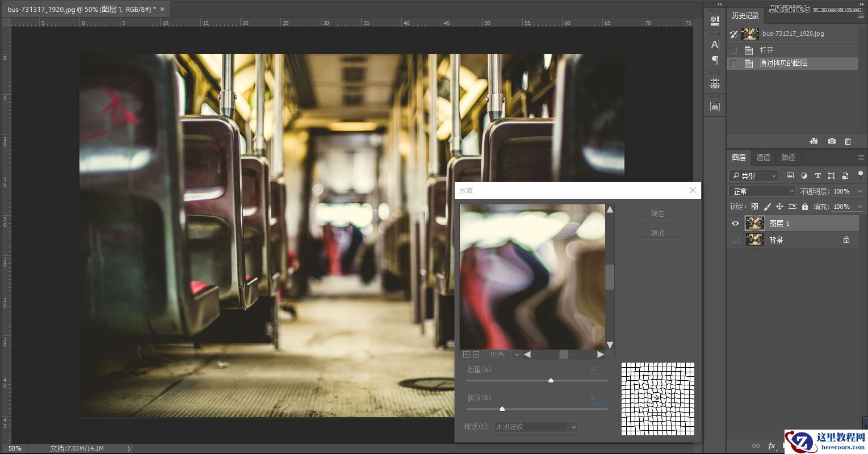
Task: Open the 样式 style dropdown (水池波纹)
Action: tap(535, 427)
